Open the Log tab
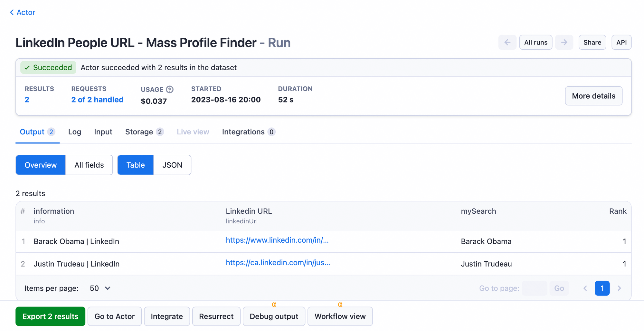 click(75, 131)
